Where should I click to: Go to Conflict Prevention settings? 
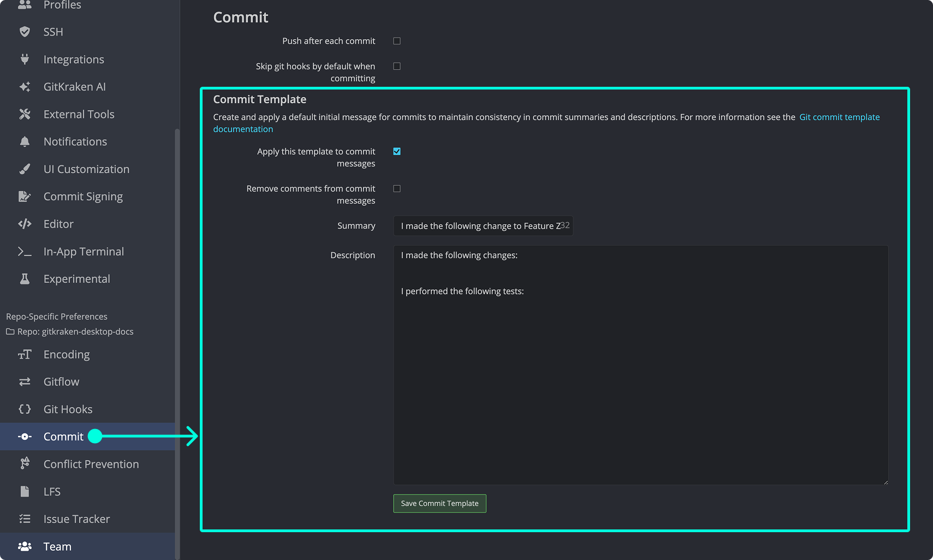tap(91, 464)
